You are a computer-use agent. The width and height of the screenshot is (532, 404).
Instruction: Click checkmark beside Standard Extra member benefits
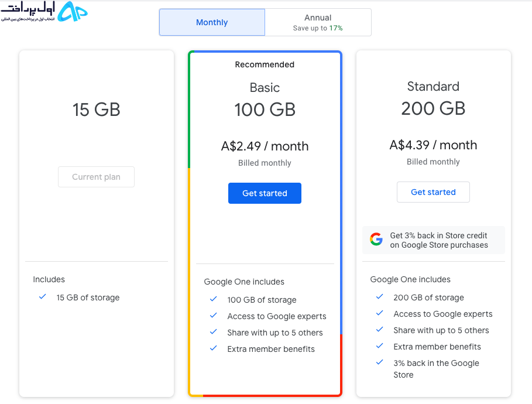pos(380,345)
